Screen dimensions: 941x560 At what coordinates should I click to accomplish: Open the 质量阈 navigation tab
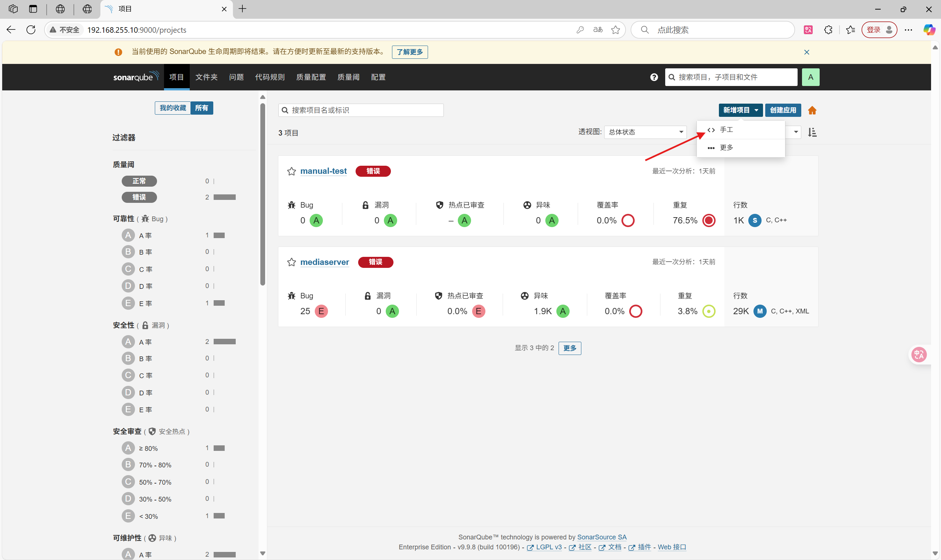click(x=348, y=77)
